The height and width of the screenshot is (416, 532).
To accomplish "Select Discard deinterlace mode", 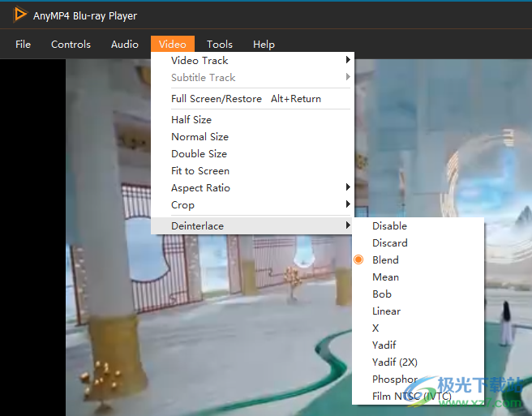I will [x=418, y=243].
